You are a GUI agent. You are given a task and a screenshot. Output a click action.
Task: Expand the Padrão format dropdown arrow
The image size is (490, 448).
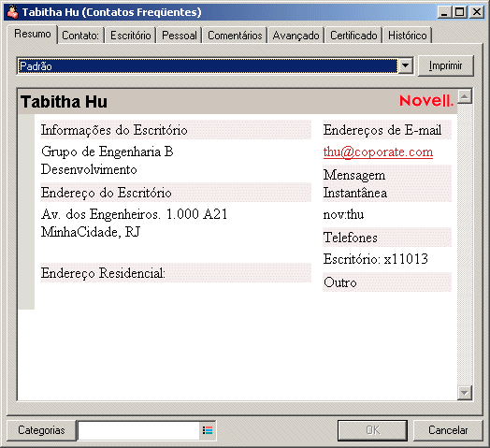tap(405, 66)
